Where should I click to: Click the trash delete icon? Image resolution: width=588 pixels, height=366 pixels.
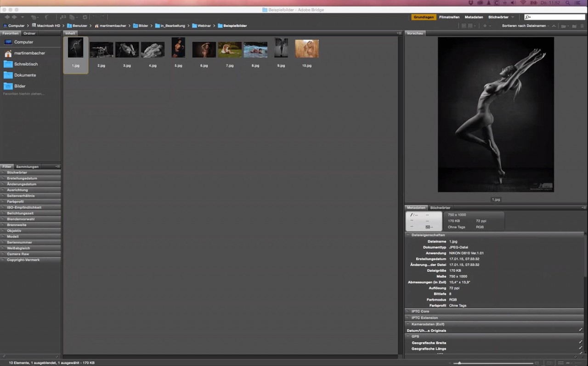point(581,26)
